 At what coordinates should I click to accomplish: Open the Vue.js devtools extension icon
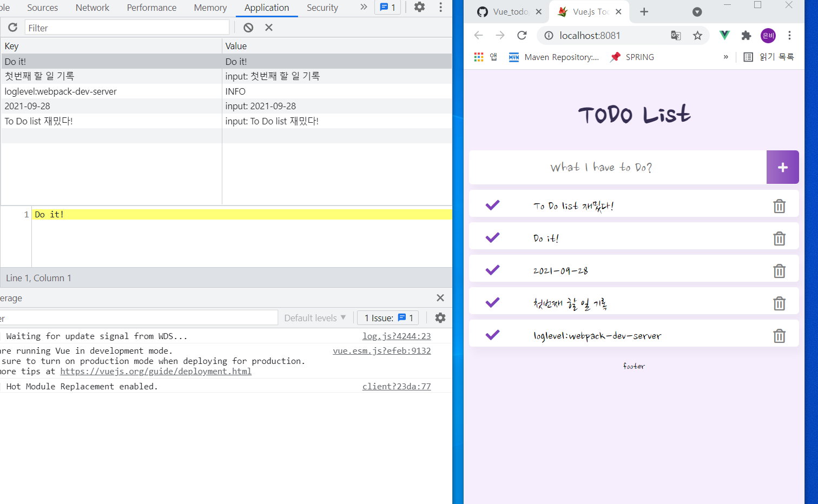724,36
